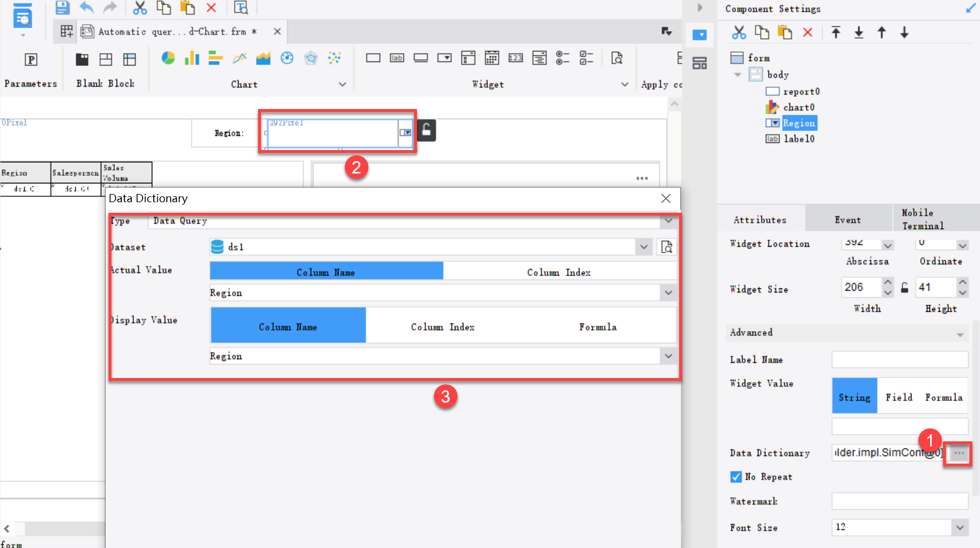Uncheck the No Repeat checkbox
Image resolution: width=980 pixels, height=548 pixels.
pos(736,477)
